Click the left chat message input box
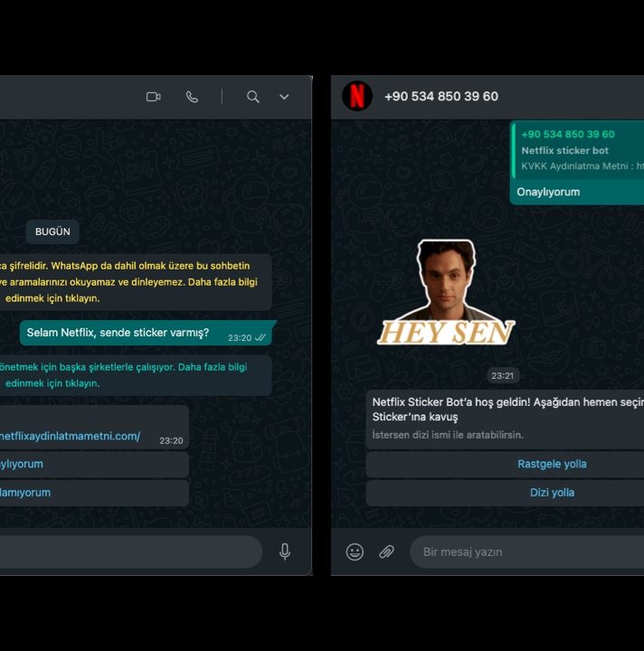 pos(131,552)
